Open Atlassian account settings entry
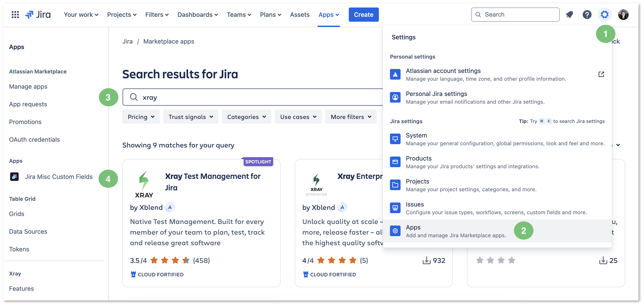 [497, 75]
